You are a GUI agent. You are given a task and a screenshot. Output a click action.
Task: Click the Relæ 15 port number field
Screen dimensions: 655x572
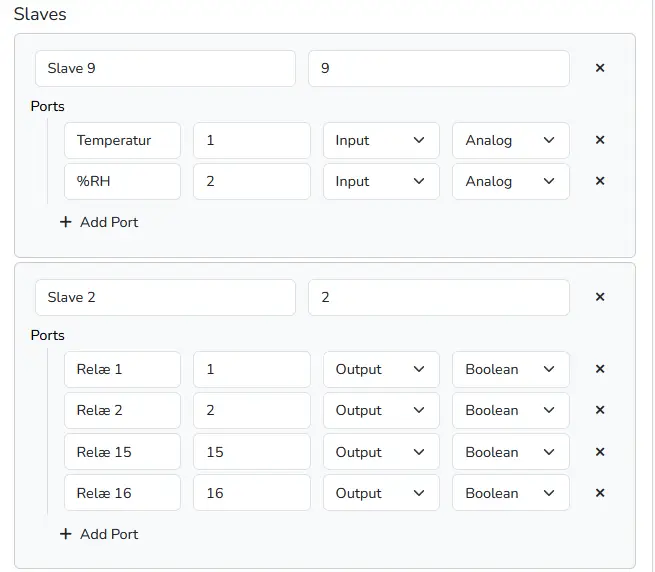[x=252, y=452]
